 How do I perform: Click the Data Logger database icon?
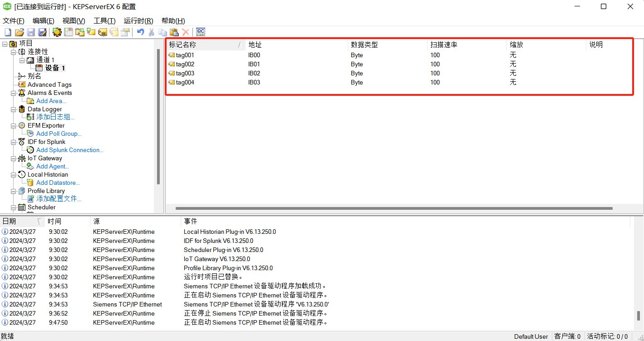pos(22,109)
